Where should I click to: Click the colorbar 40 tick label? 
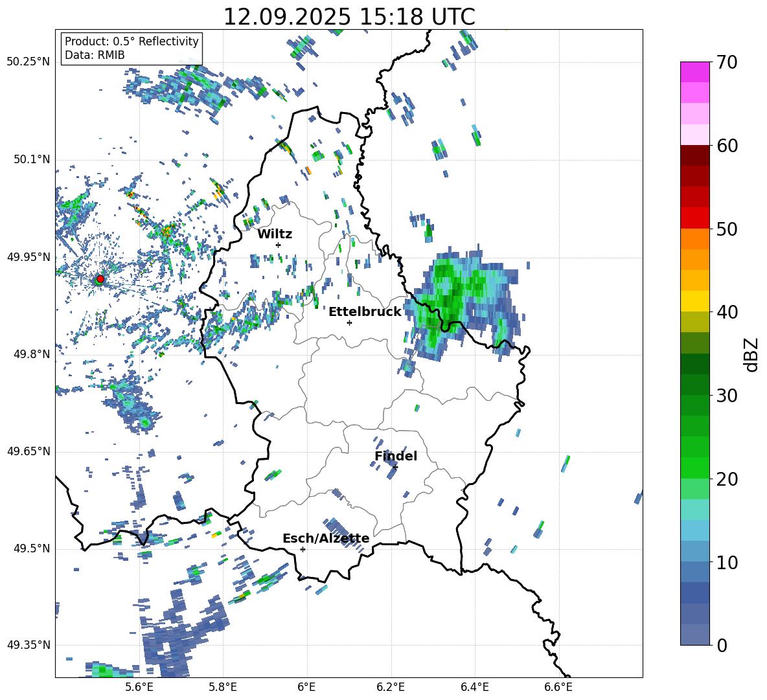pyautogui.click(x=727, y=312)
